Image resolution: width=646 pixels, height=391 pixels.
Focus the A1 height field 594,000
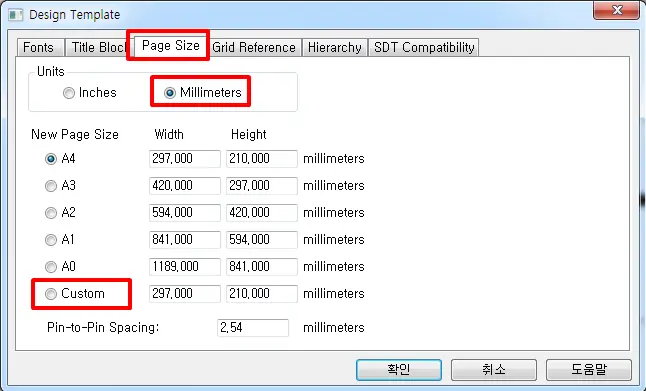262,240
